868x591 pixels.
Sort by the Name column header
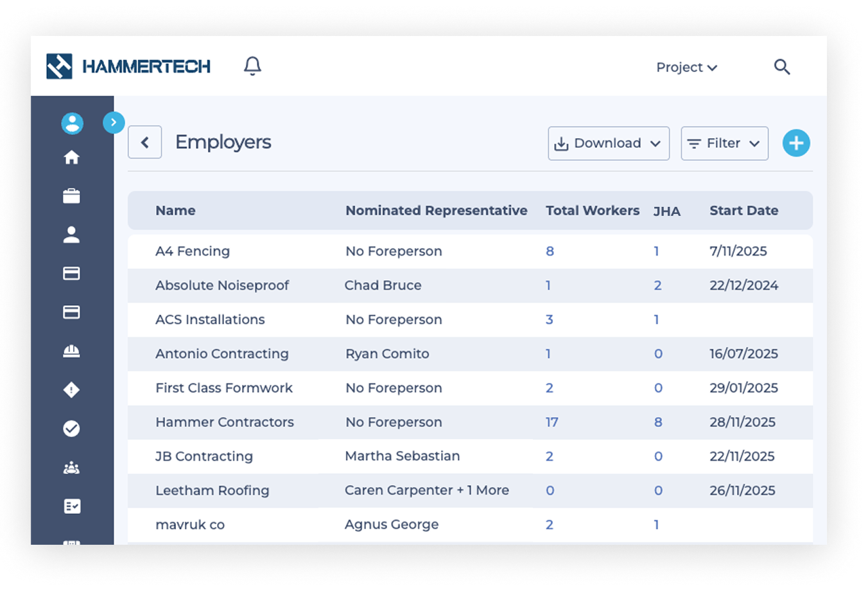click(x=175, y=210)
